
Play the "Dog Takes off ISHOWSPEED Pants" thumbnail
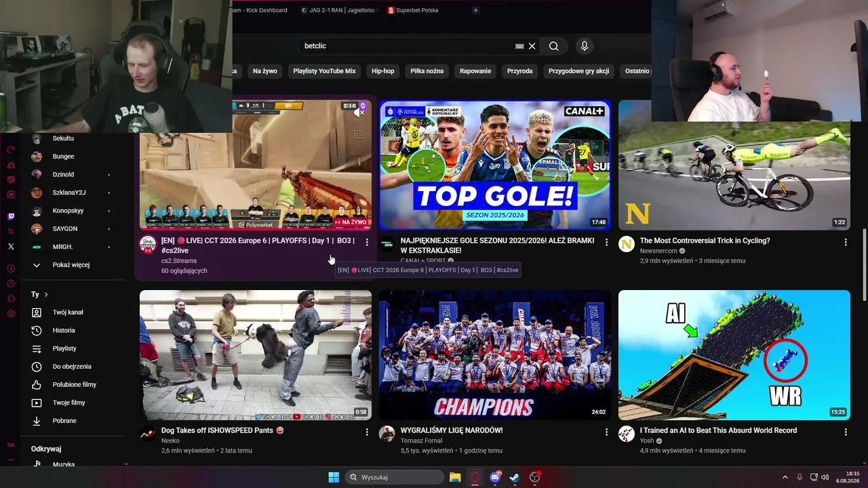point(256,355)
